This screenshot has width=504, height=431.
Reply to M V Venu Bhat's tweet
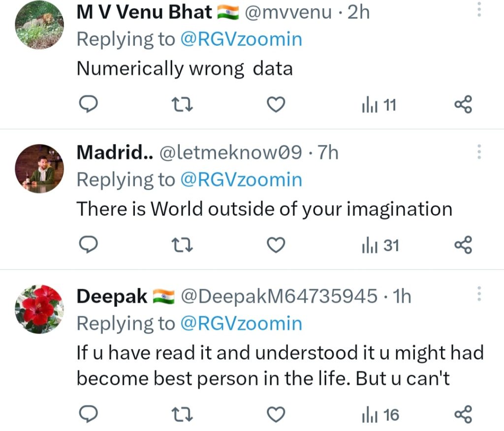click(x=89, y=104)
